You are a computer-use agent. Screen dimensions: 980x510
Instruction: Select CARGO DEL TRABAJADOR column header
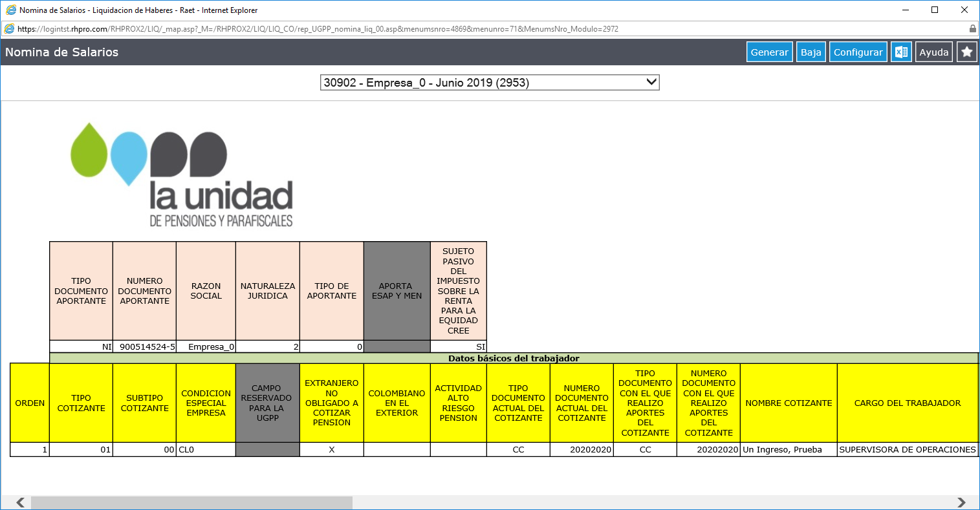(908, 403)
